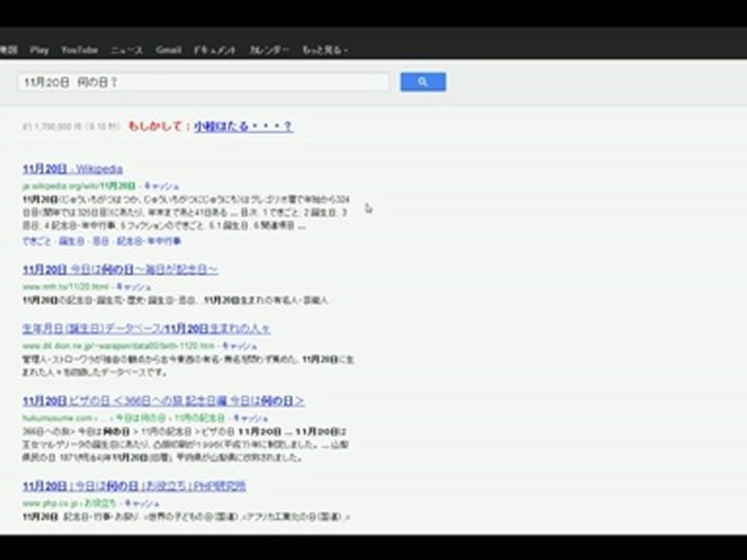Open 生年月日データベース 11月20日生まれの人々 result
Image resolution: width=747 pixels, height=560 pixels.
(x=146, y=328)
